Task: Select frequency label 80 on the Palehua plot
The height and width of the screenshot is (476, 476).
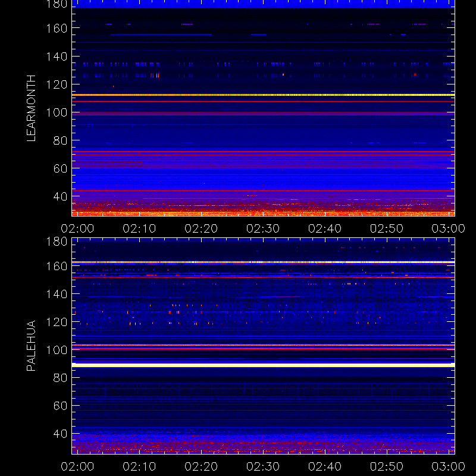Action: (x=60, y=378)
